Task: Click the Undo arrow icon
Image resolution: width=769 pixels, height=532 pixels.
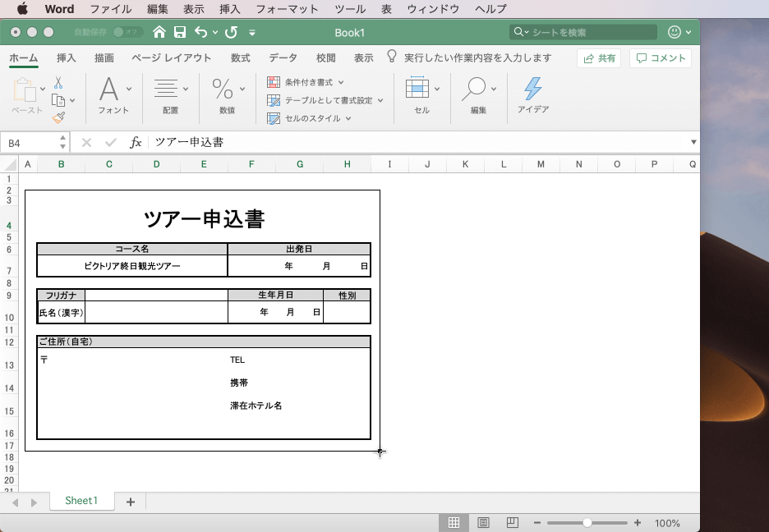Action: 200,32
